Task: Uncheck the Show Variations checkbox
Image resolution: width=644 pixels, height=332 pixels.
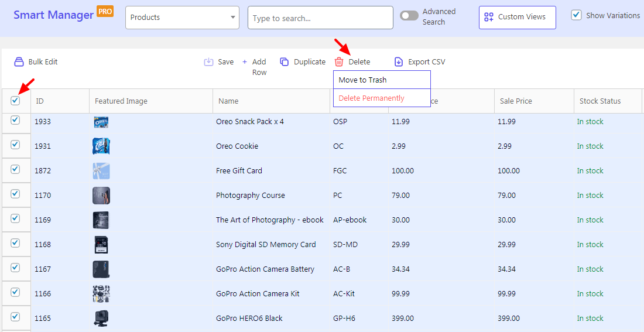Action: (x=577, y=15)
